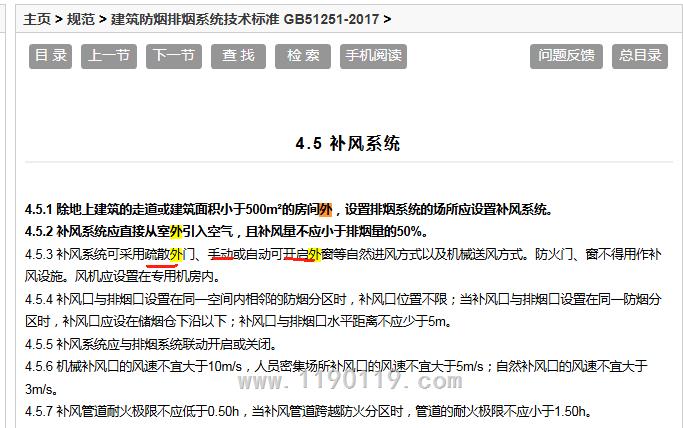Open the 规范 breadcrumb link
The image size is (683, 428).
tap(81, 19)
